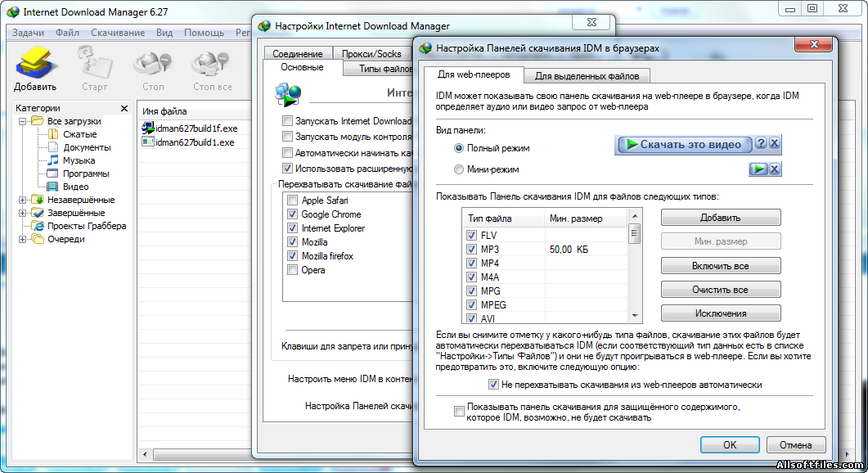This screenshot has height=473, width=868.
Task: Uncheck the MP4 file type
Action: click(471, 263)
